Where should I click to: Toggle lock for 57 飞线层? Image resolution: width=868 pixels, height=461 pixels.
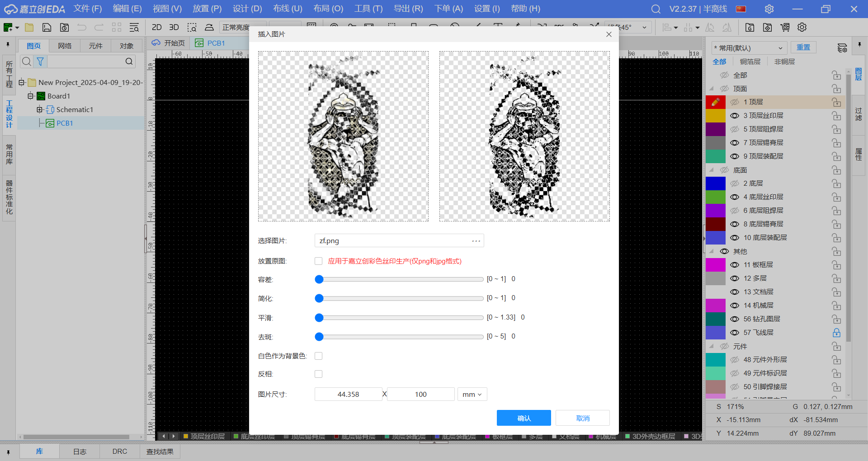pos(836,333)
